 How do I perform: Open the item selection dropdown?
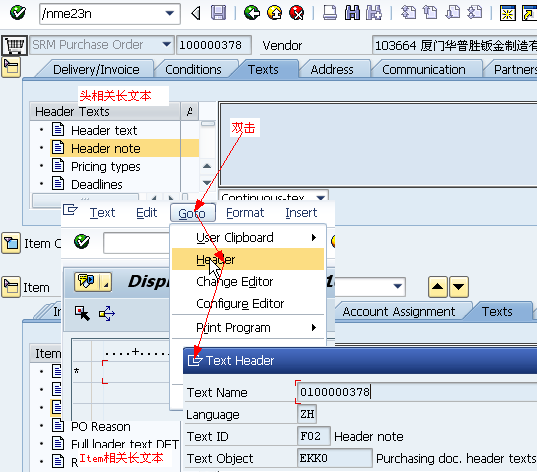pos(397,286)
